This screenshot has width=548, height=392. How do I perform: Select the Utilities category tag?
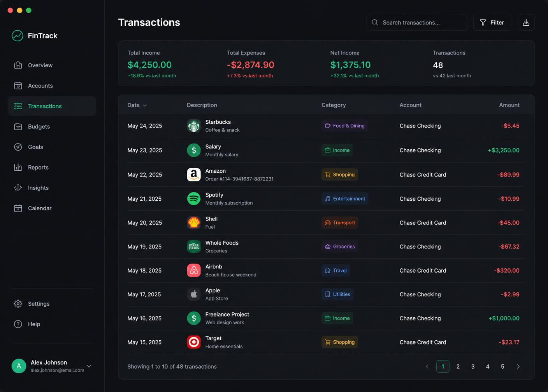(x=337, y=294)
